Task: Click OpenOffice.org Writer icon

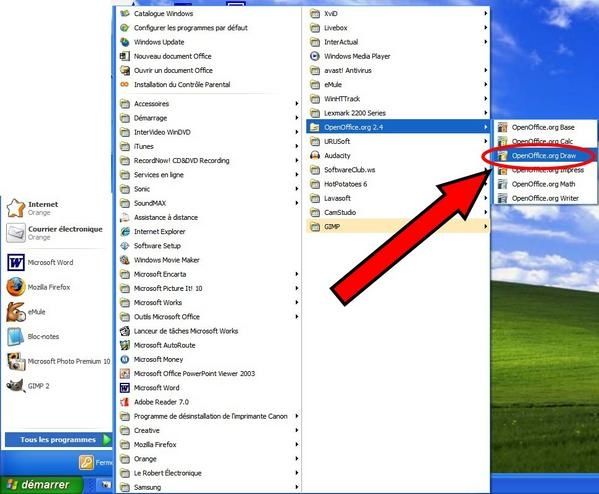Action: pyautogui.click(x=502, y=198)
